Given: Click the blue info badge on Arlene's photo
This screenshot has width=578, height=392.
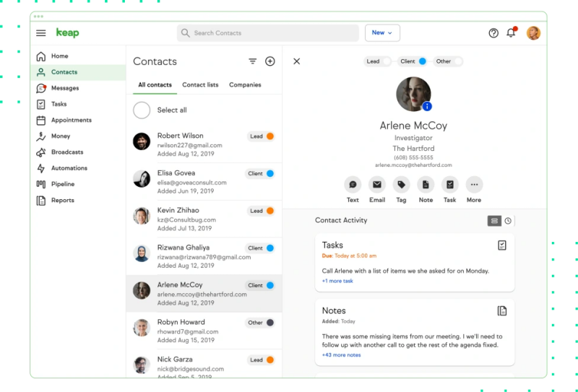Looking at the screenshot, I should pyautogui.click(x=427, y=106).
